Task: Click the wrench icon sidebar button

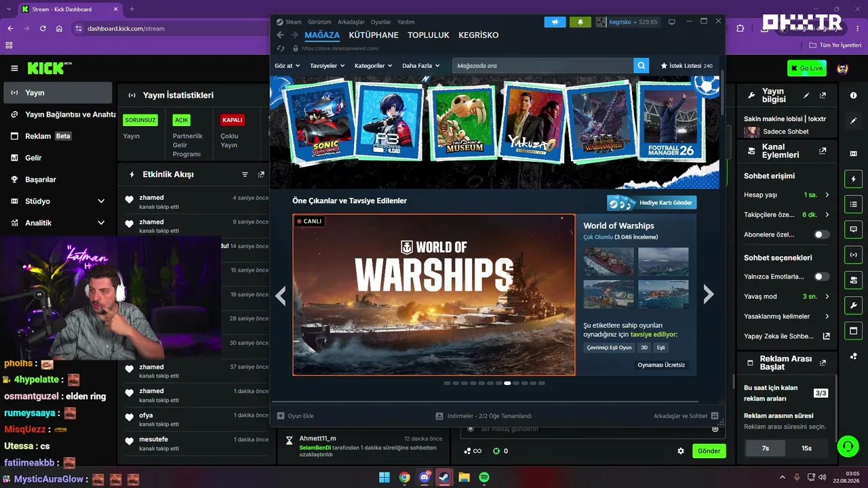Action: coord(853,305)
